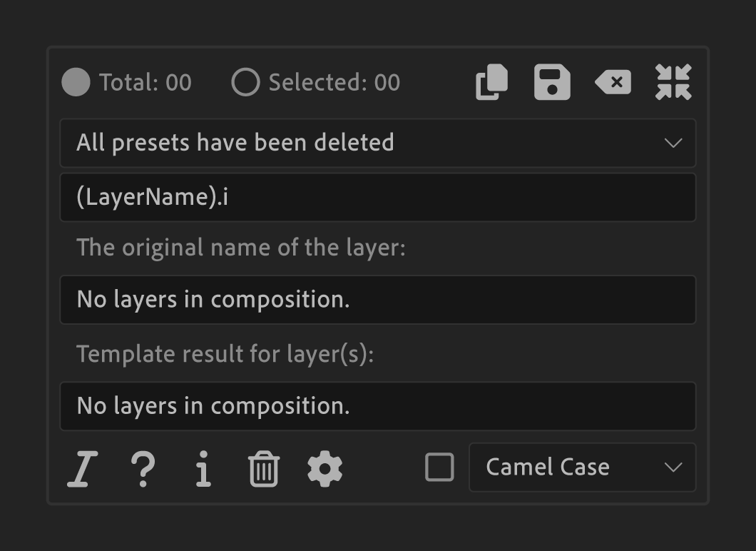Click the chevron arrow of presets dropdown

point(673,143)
